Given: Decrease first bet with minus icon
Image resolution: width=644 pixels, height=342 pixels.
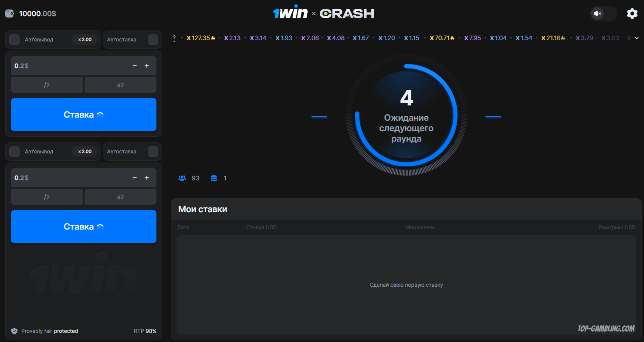Looking at the screenshot, I should point(135,66).
